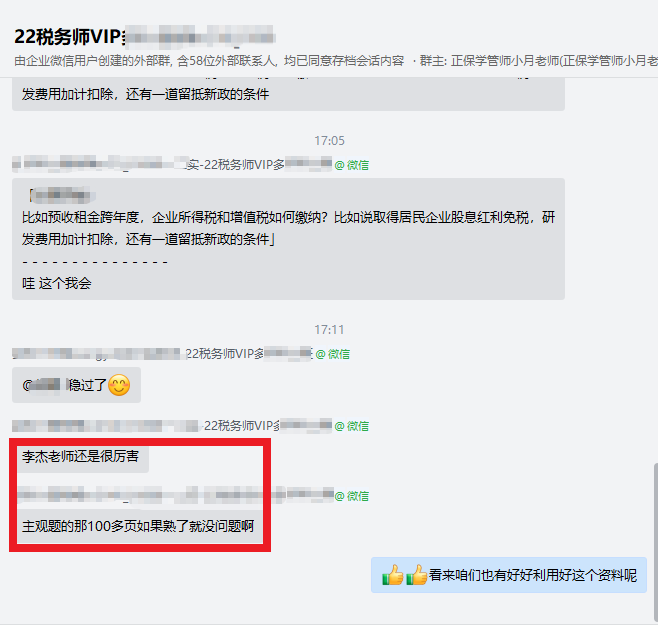Click the @微信 tag above 稳过了 message
This screenshot has height=625, width=658.
333,354
